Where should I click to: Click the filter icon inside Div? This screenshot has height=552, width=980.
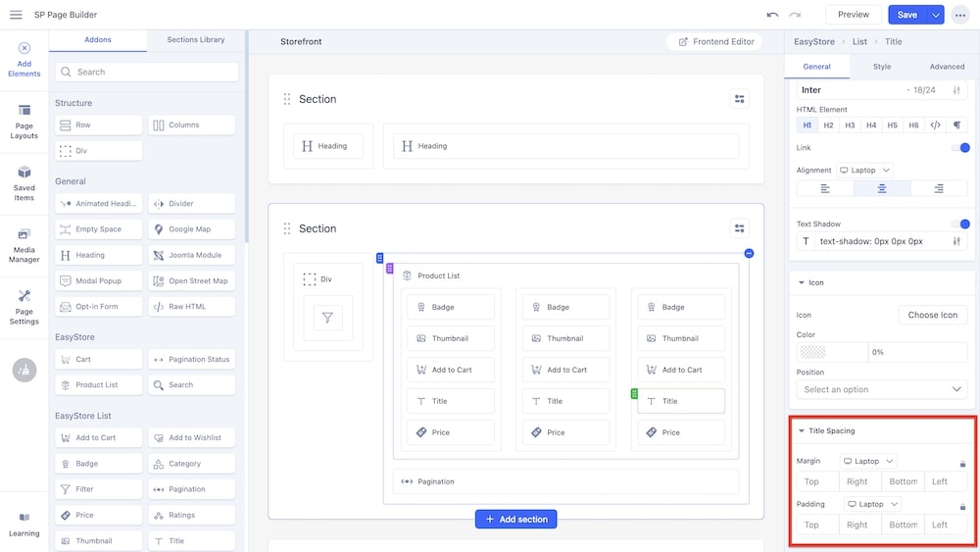pyautogui.click(x=327, y=318)
